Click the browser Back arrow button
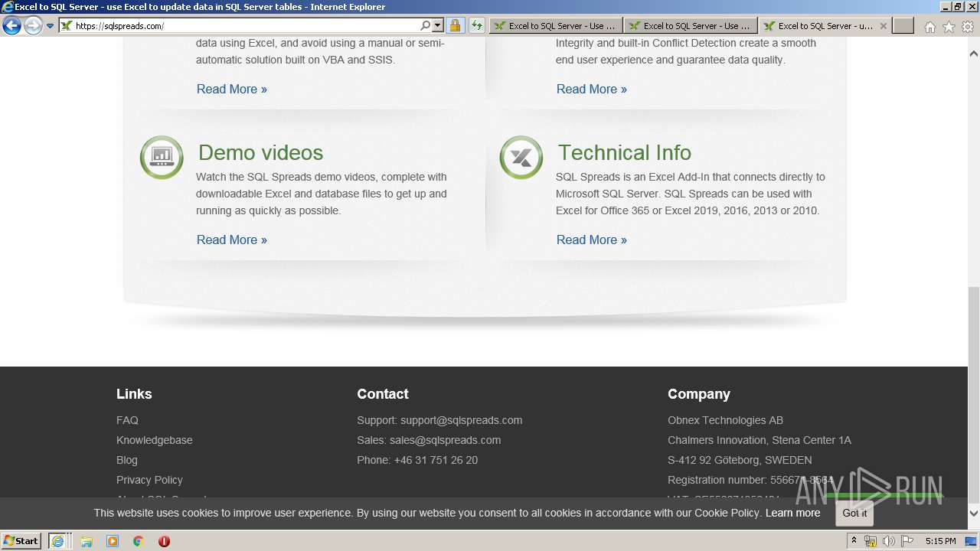 [x=11, y=26]
